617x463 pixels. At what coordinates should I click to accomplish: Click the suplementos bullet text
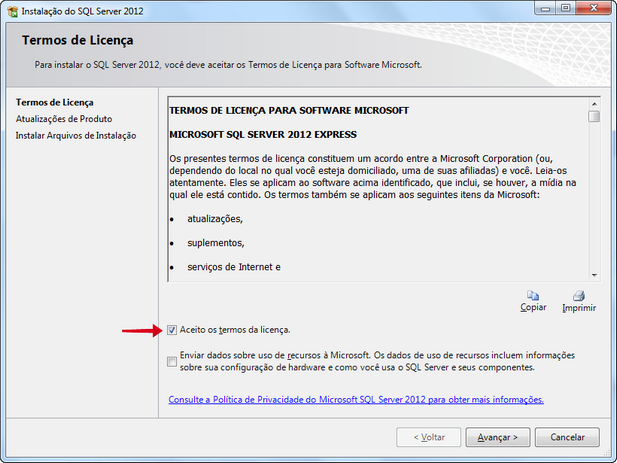216,243
